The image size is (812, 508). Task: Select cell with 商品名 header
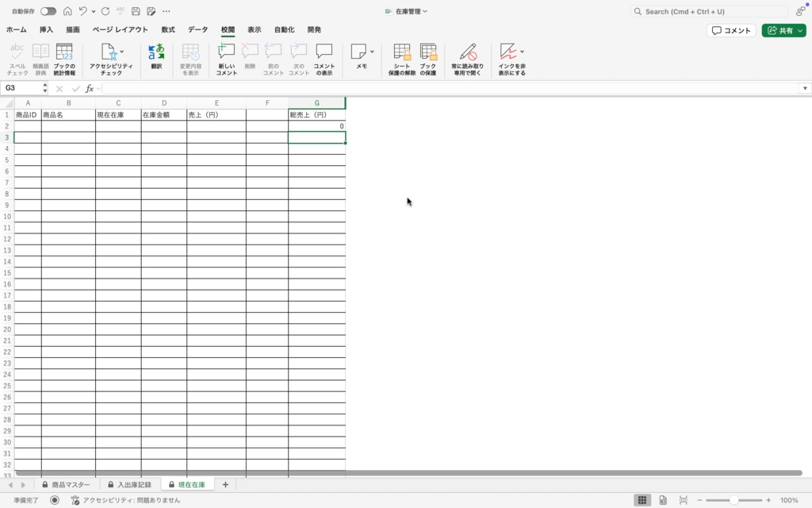pos(68,114)
